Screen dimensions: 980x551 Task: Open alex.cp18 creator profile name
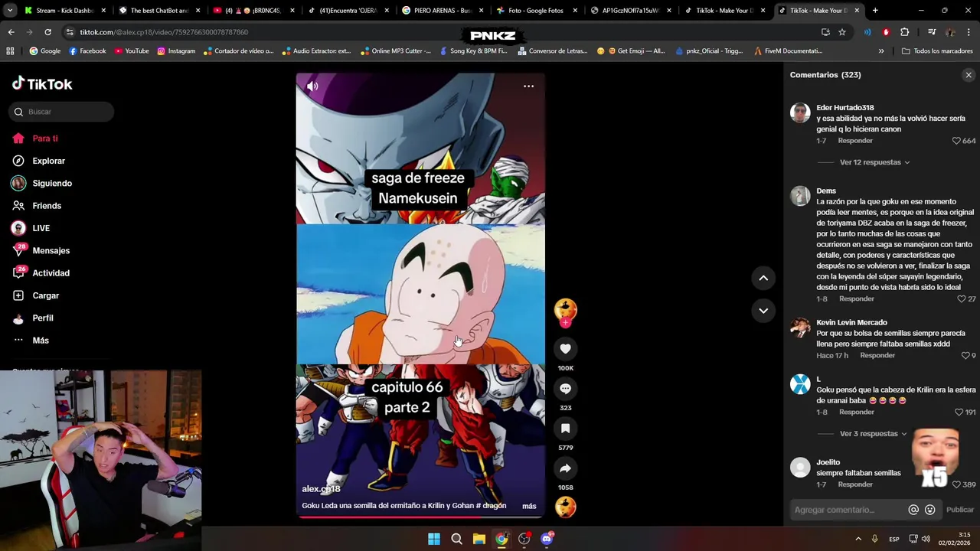[321, 489]
